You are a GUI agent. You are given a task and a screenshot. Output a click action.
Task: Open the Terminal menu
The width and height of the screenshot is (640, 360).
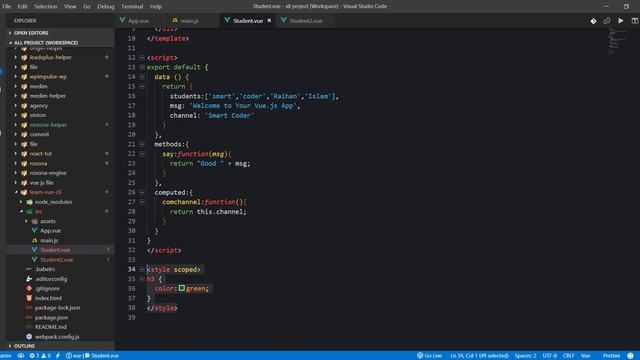132,7
